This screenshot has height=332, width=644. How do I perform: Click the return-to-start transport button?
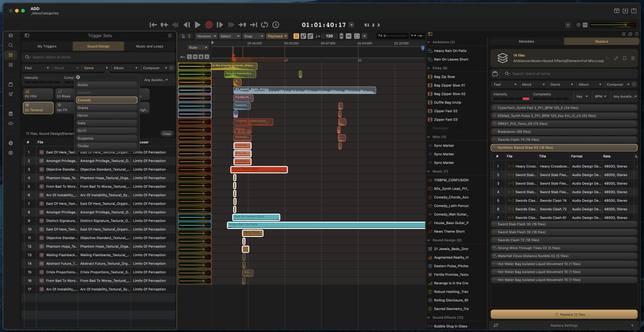[153, 25]
